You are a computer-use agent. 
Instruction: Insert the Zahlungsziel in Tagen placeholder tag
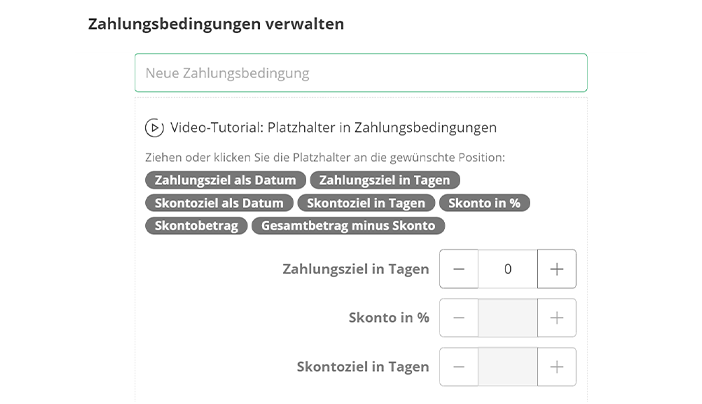385,180
